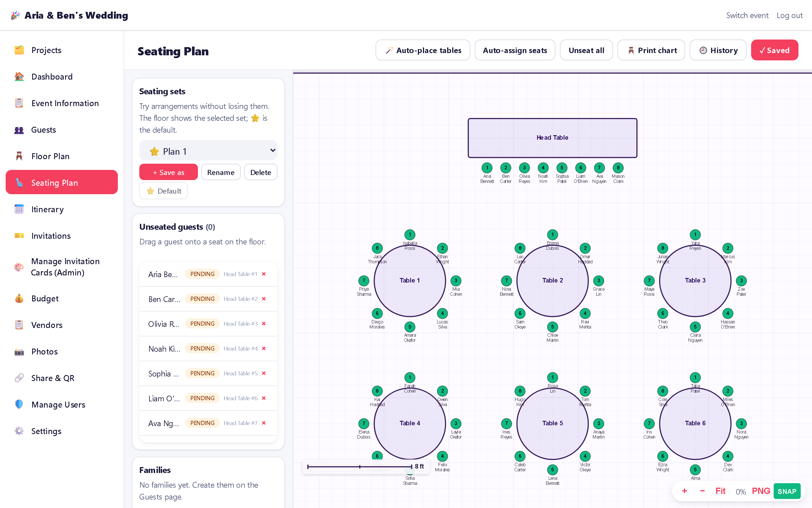The image size is (812, 508).
Task: Click the Vendors clipboard icon
Action: click(x=19, y=325)
